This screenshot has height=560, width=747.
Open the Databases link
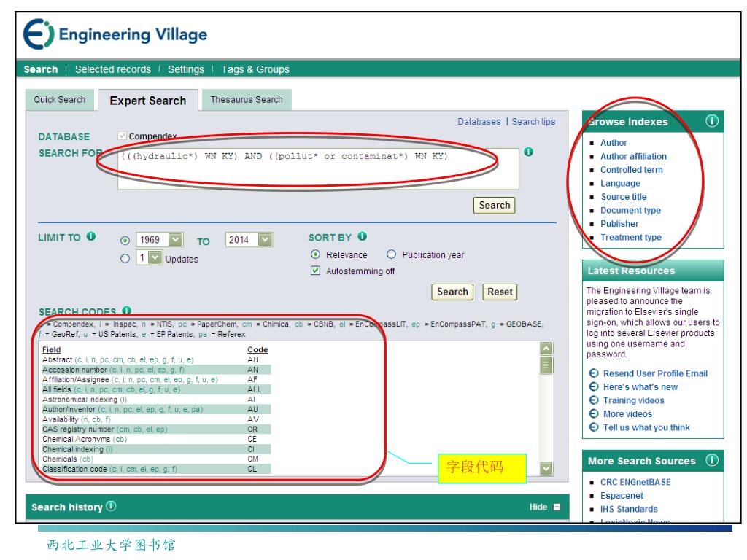(x=479, y=122)
